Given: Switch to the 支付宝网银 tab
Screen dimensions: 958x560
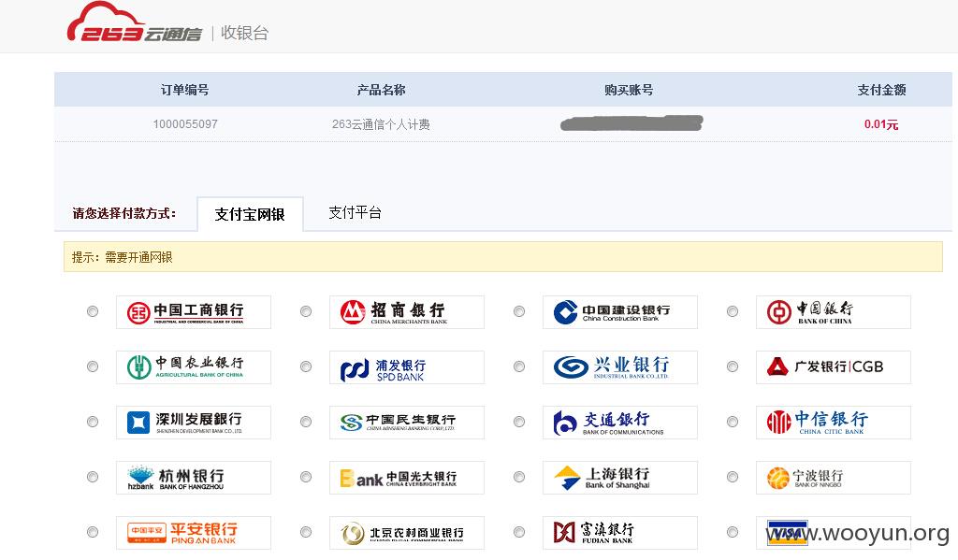Looking at the screenshot, I should point(250,214).
